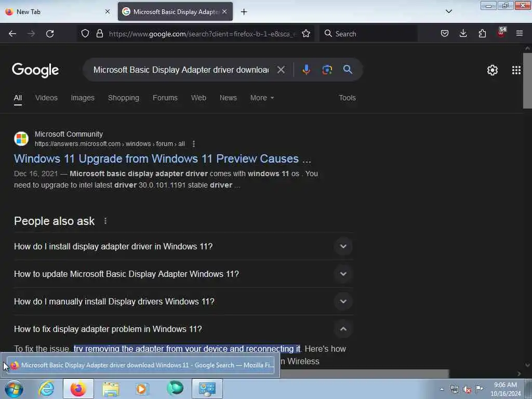Bookmark this page with the star icon
Screen dimensions: 532x399
(x=306, y=33)
